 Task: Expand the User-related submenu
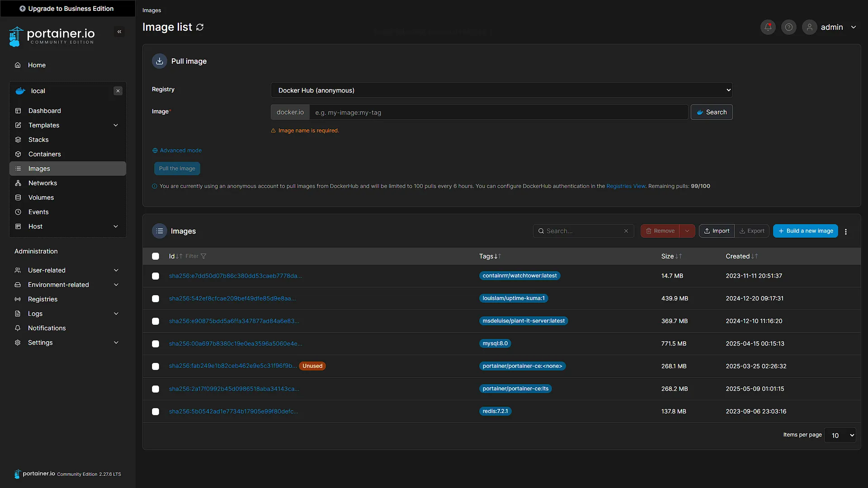(x=67, y=270)
